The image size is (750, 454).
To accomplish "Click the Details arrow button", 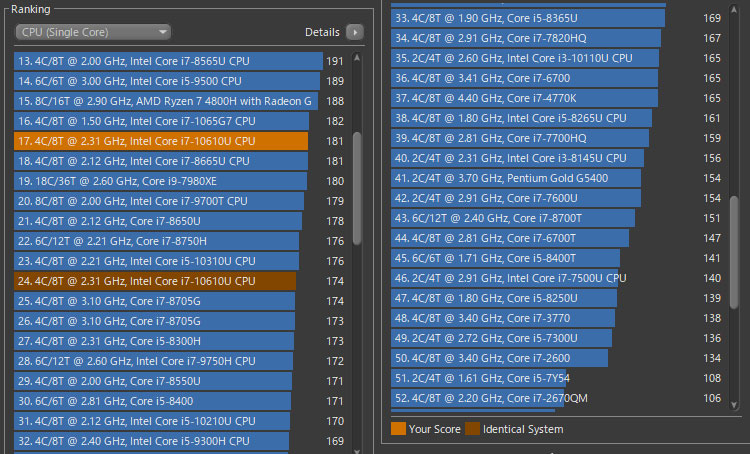I will tap(355, 32).
